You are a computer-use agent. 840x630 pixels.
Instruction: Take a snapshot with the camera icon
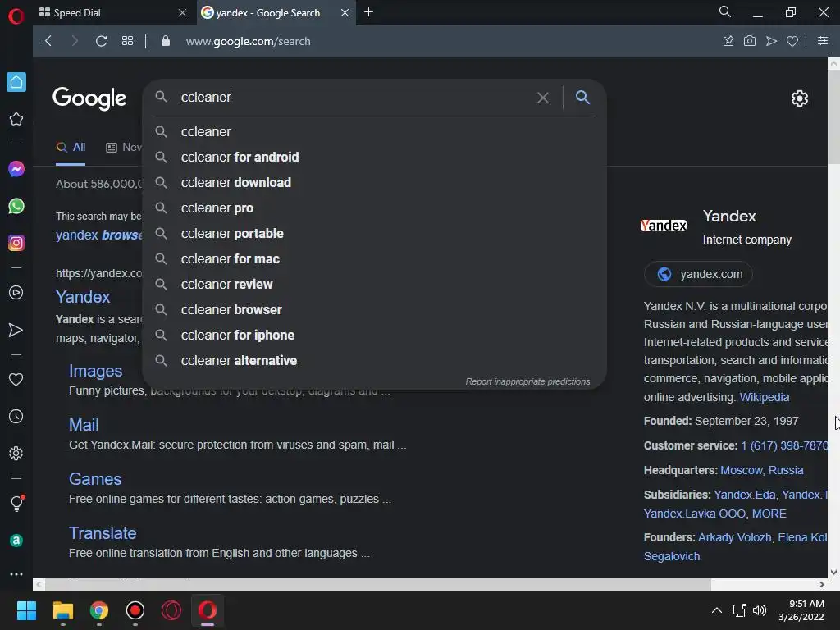[750, 41]
